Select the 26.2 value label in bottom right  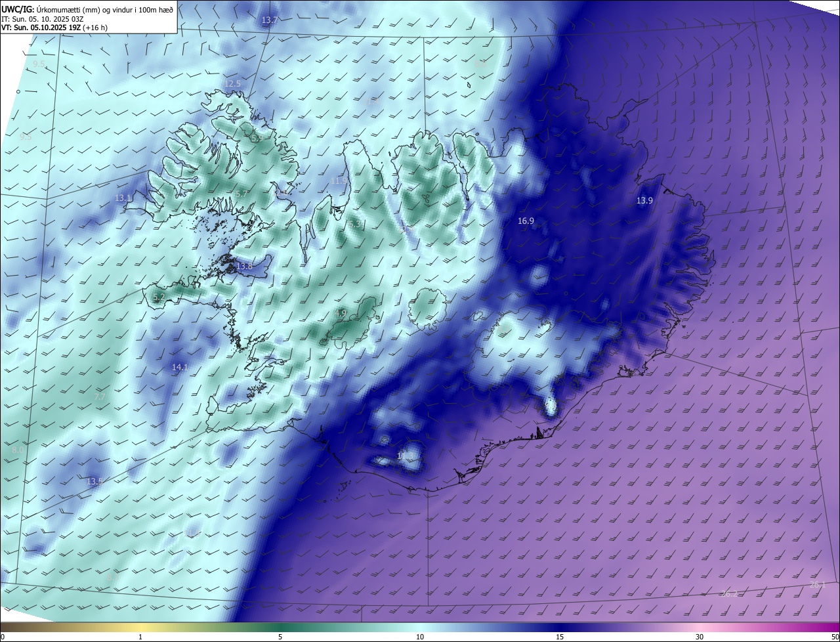(x=729, y=593)
